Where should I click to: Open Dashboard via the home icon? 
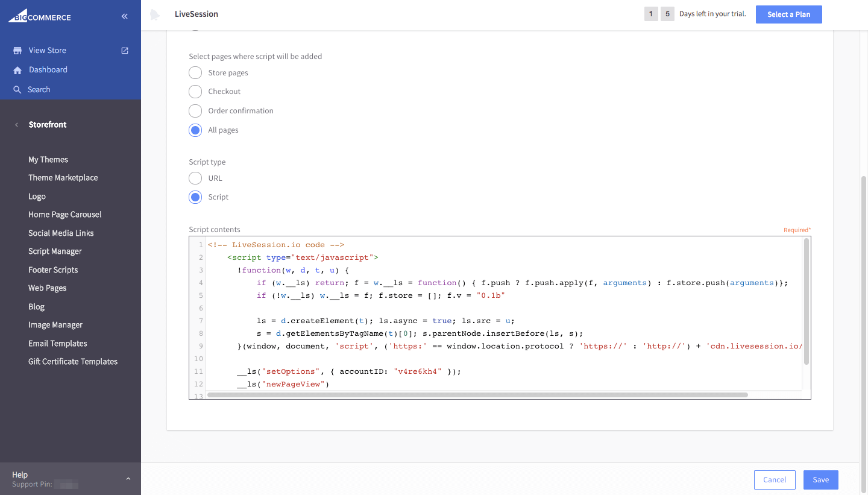pos(17,69)
